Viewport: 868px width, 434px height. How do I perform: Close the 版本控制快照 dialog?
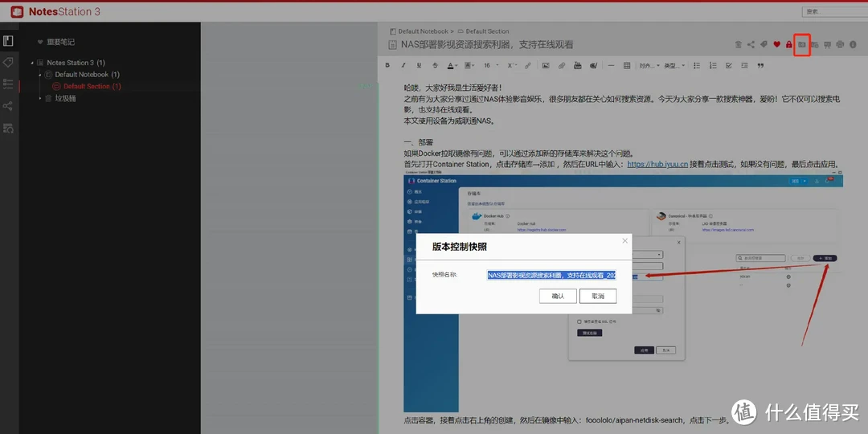click(x=625, y=241)
